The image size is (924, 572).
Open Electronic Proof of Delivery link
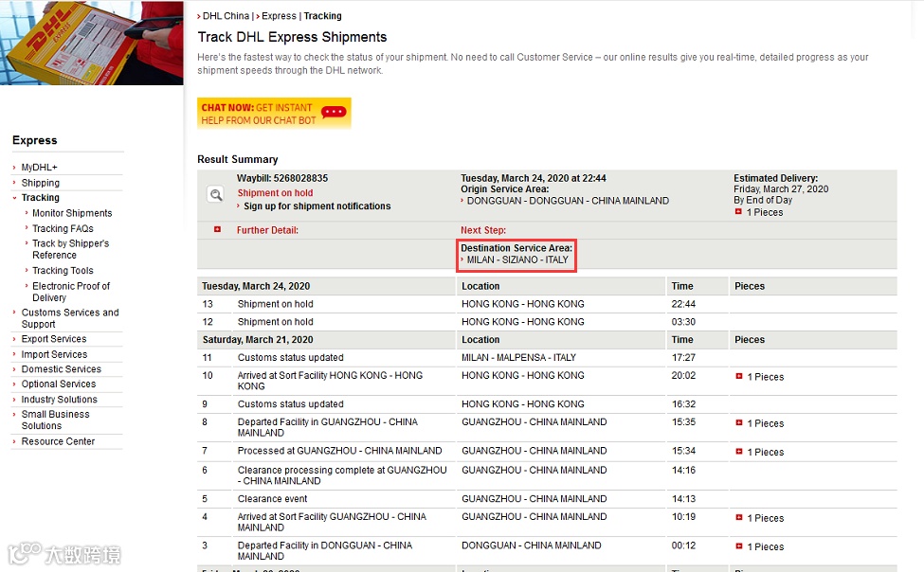(71, 292)
